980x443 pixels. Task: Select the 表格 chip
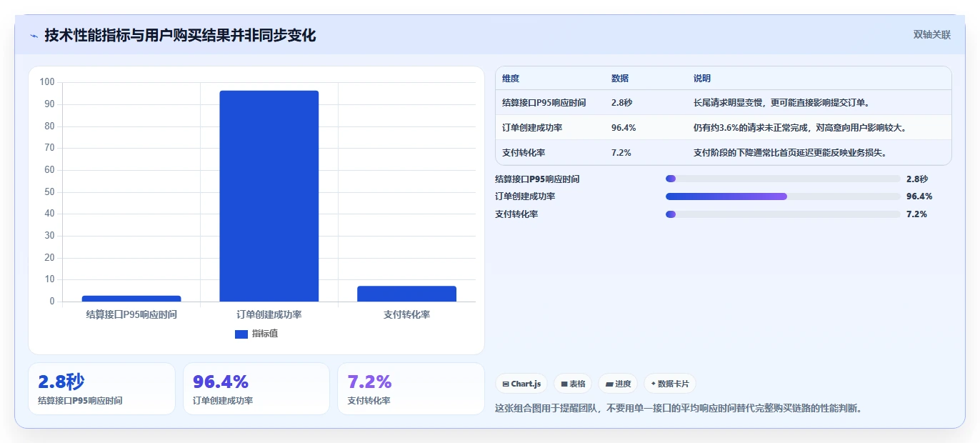point(573,384)
